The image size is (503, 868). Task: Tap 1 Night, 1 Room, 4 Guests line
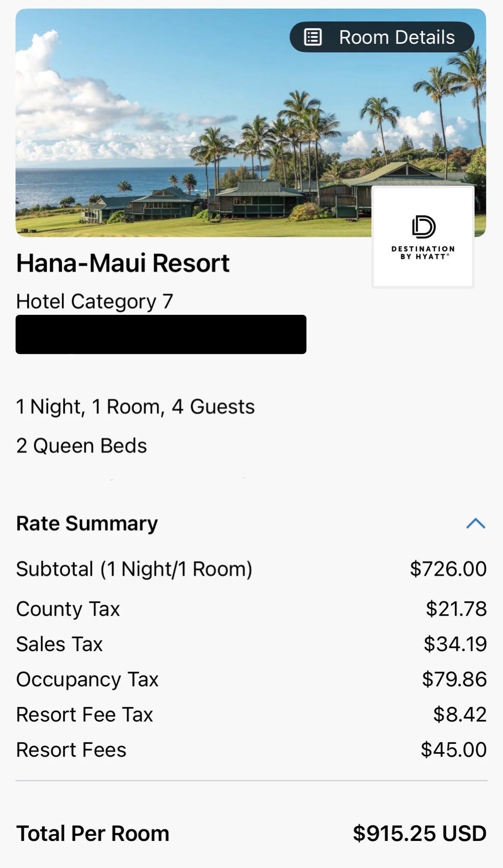point(135,407)
